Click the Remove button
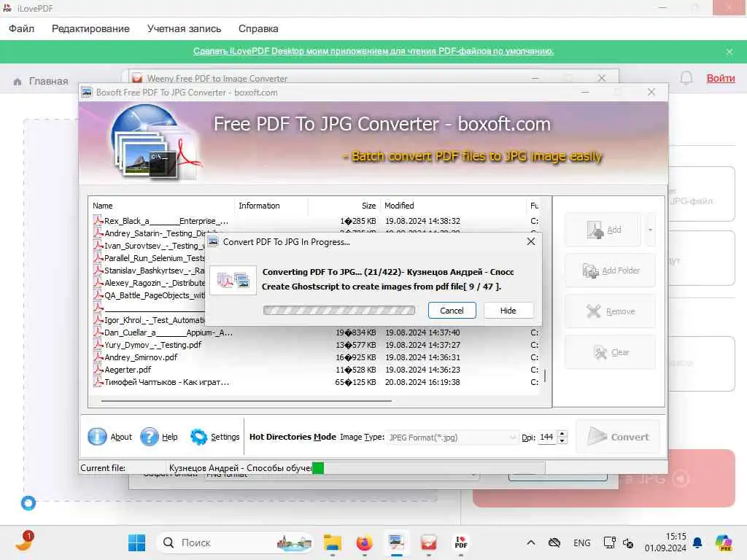The image size is (747, 560). (611, 311)
